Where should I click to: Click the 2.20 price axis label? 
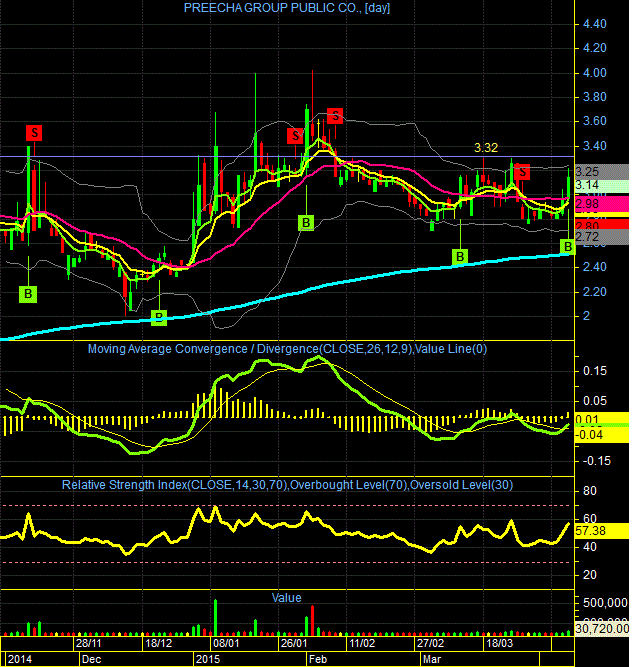[x=594, y=292]
